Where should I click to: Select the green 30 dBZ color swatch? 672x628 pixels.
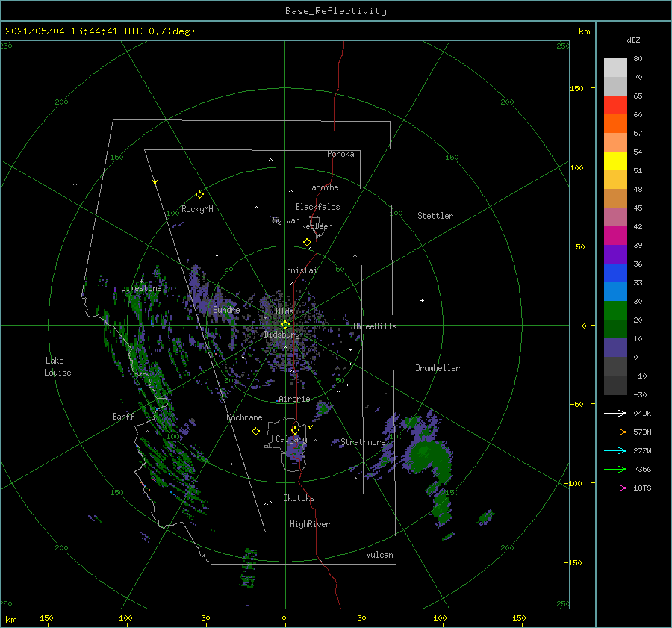[x=615, y=311]
